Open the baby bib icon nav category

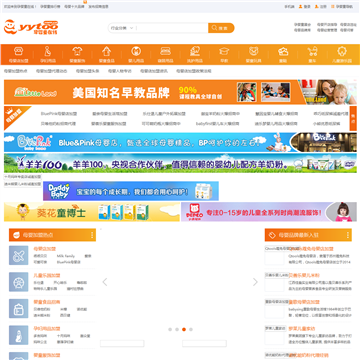pyautogui.click(x=136, y=54)
